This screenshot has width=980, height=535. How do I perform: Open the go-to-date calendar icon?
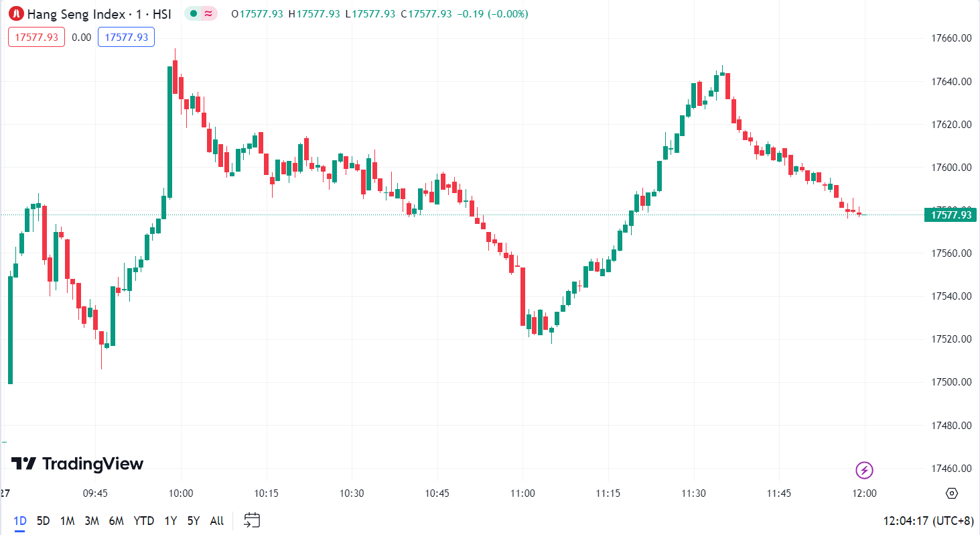point(252,520)
